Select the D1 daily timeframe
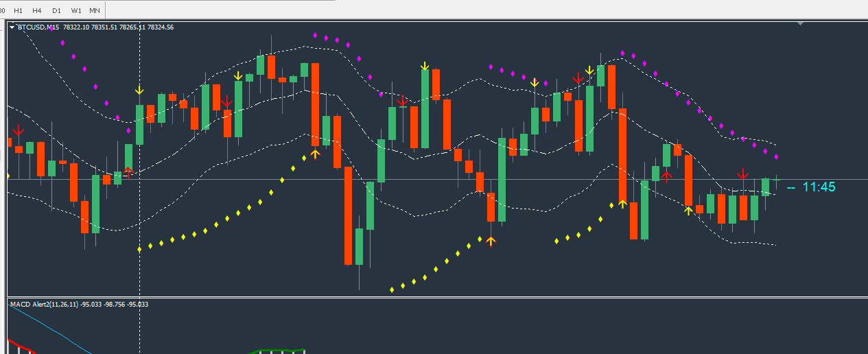The image size is (868, 354). (56, 10)
